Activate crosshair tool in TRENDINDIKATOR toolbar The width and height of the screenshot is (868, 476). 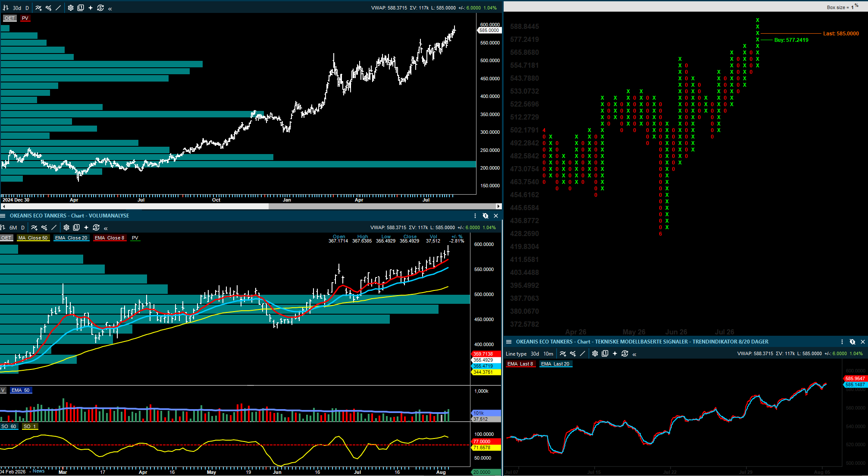pos(615,353)
